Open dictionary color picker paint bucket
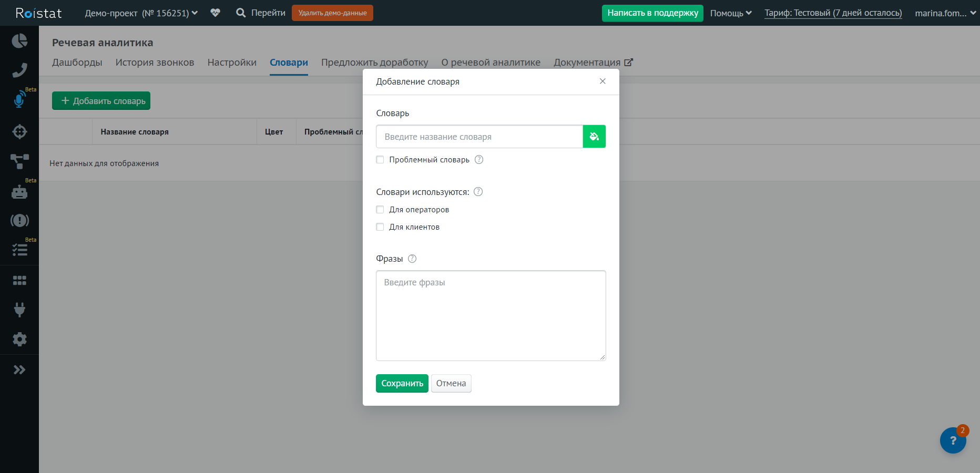The image size is (980, 473). 594,137
